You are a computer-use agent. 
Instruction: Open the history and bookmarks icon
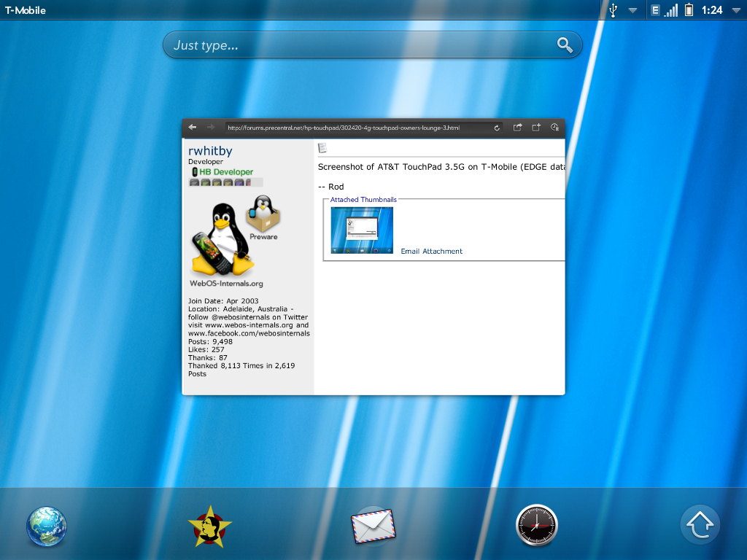(x=554, y=127)
